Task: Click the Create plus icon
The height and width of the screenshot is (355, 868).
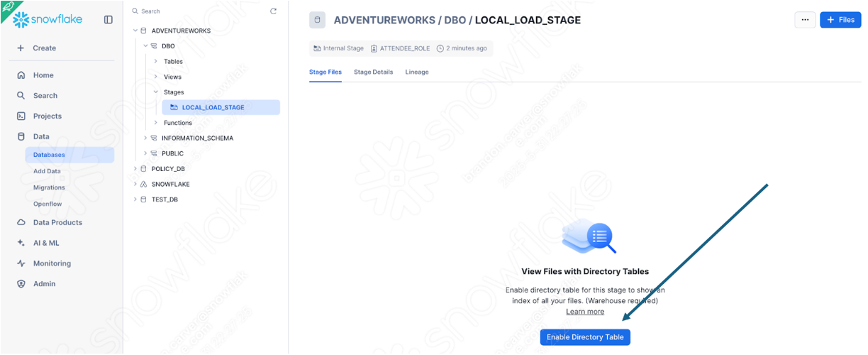Action: [x=21, y=48]
